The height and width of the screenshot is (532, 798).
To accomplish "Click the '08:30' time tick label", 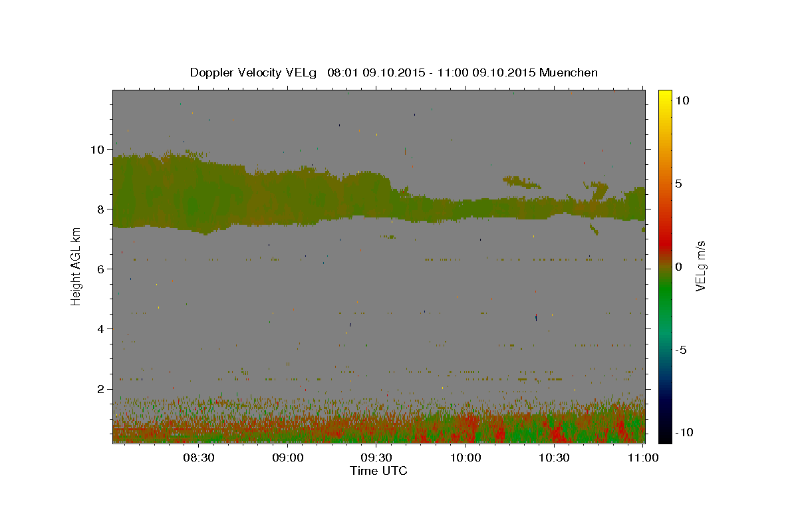I will click(199, 458).
